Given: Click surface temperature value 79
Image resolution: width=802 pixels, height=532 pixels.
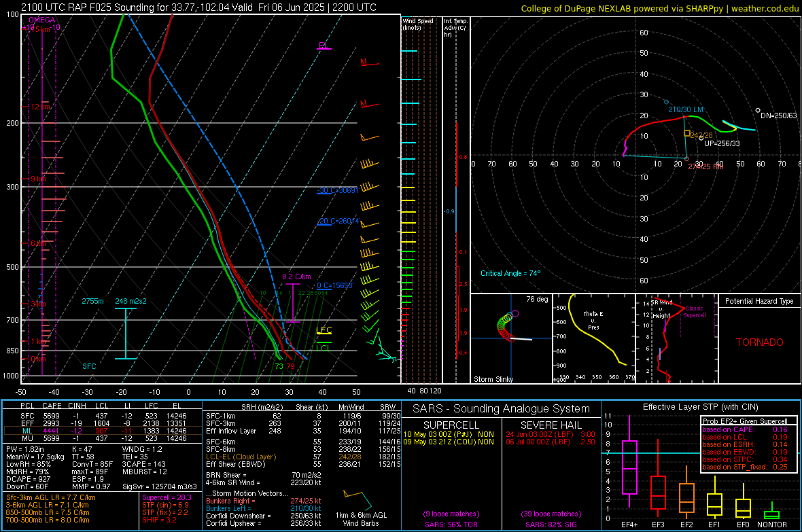Looking at the screenshot, I should tap(290, 366).
